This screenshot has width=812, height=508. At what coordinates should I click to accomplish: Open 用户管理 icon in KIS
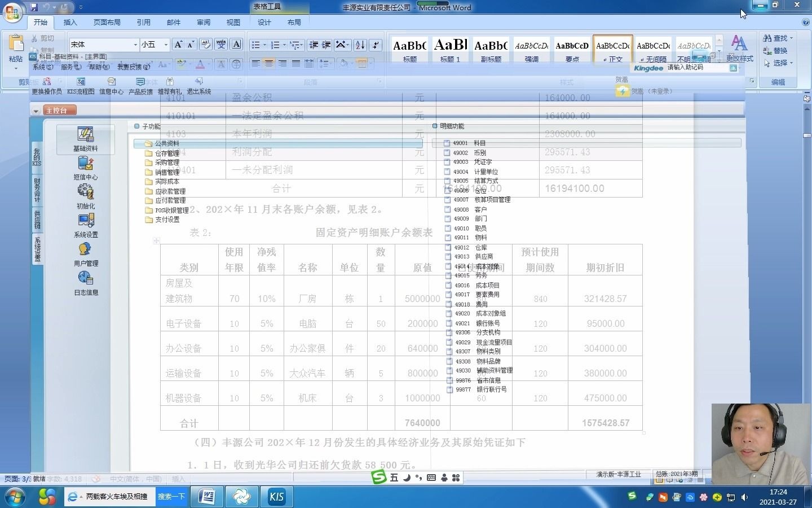[85, 254]
